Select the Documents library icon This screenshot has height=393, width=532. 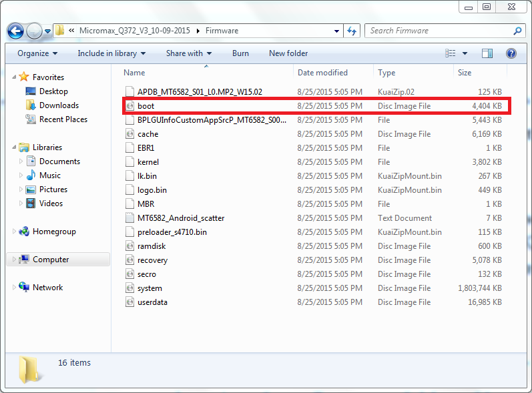pos(31,161)
